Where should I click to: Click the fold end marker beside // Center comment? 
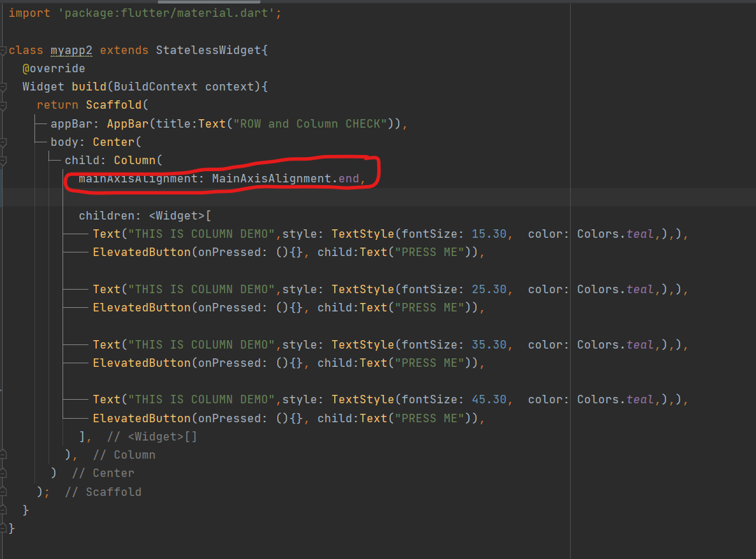[2, 473]
